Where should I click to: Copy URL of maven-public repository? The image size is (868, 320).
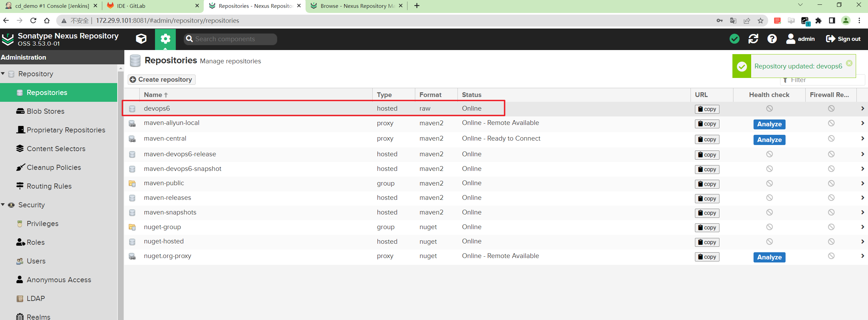(707, 184)
